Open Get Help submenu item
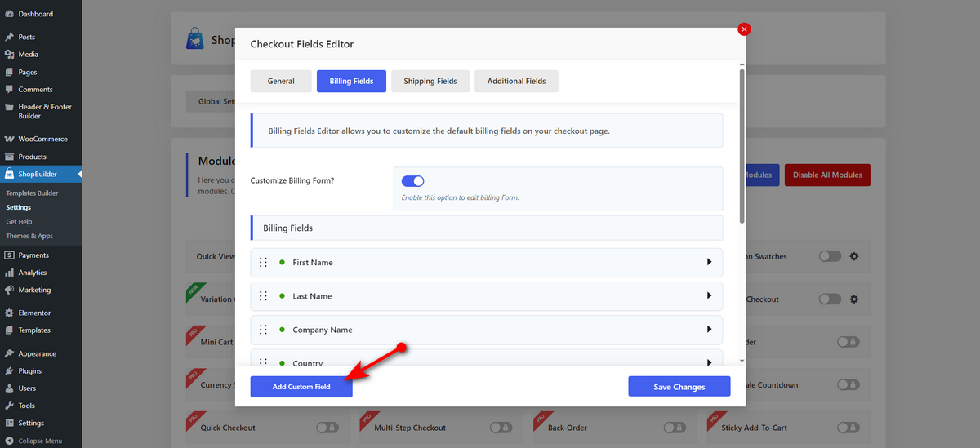The width and height of the screenshot is (980, 448). (x=19, y=222)
